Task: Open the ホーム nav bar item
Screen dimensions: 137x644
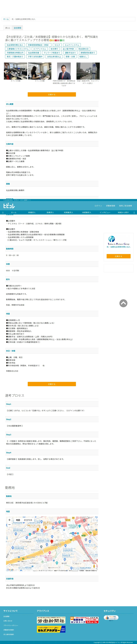Action: tap(14, 212)
